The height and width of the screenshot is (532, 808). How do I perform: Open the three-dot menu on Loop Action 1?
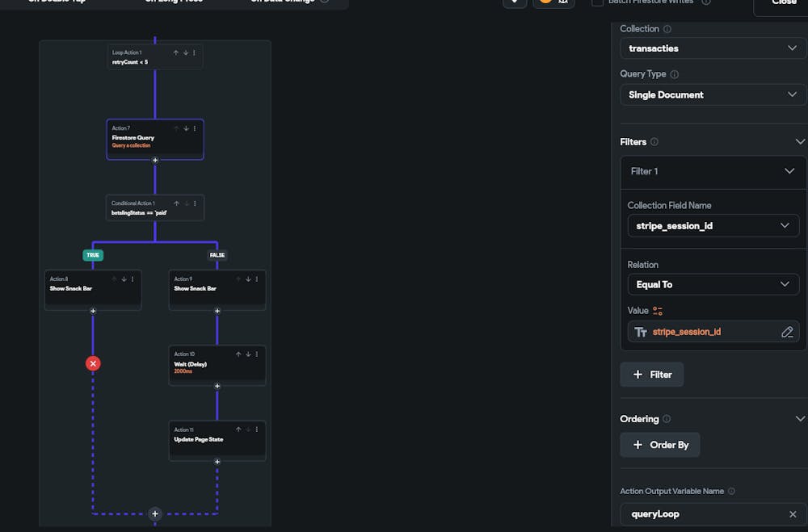[x=194, y=52]
